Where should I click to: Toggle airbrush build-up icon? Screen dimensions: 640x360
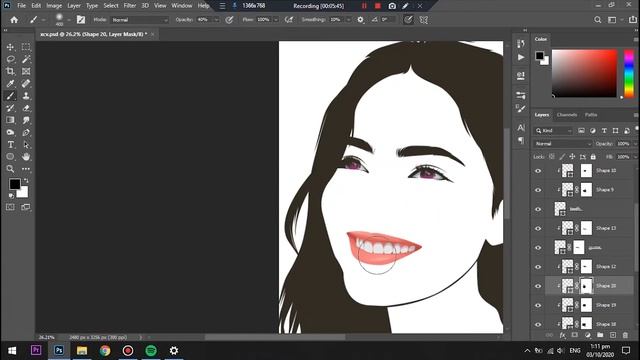click(x=289, y=20)
